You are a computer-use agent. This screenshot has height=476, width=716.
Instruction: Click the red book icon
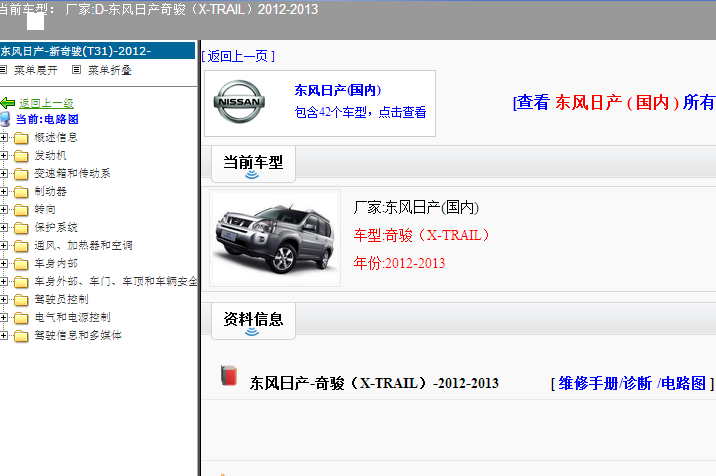[x=229, y=376]
